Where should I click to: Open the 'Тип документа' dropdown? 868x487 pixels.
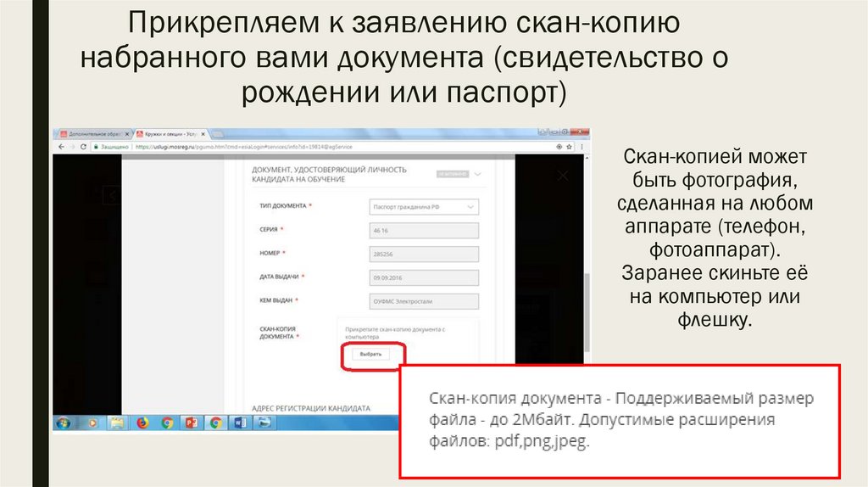tap(424, 207)
